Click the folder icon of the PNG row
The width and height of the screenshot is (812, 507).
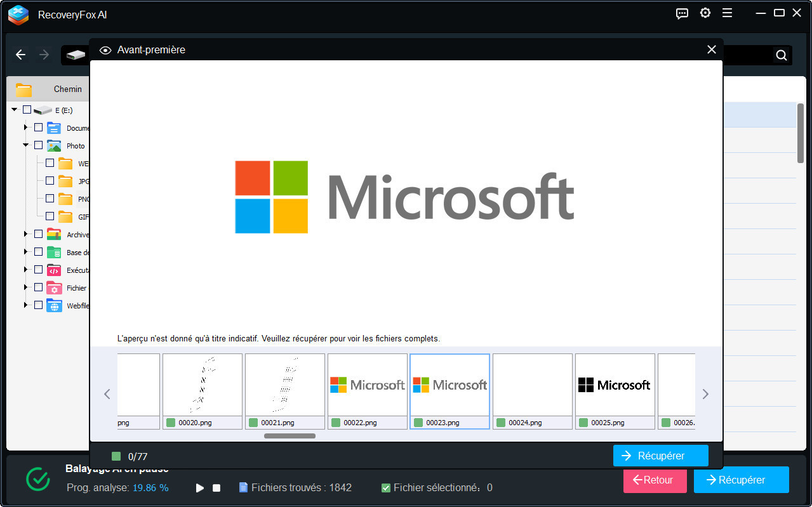pos(65,199)
